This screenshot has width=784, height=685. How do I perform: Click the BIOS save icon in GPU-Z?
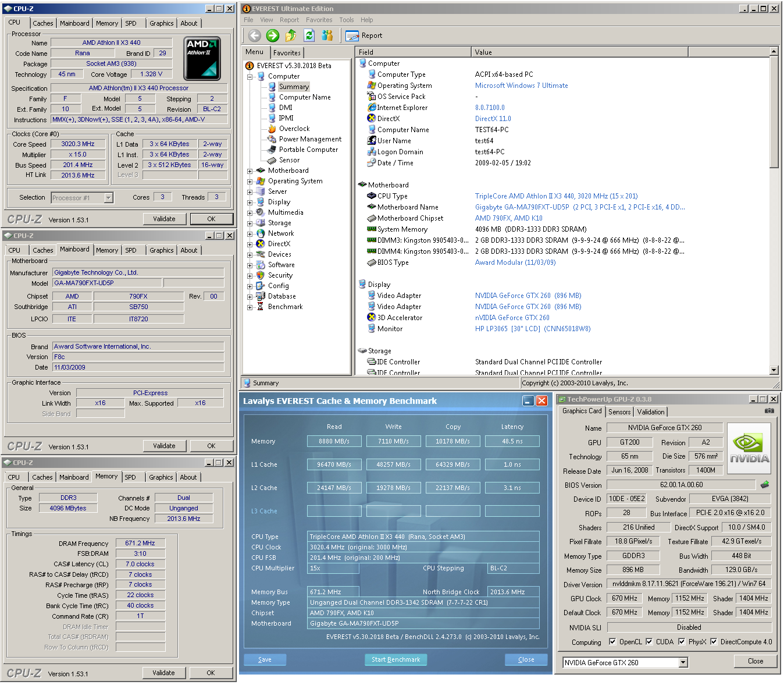click(x=765, y=484)
